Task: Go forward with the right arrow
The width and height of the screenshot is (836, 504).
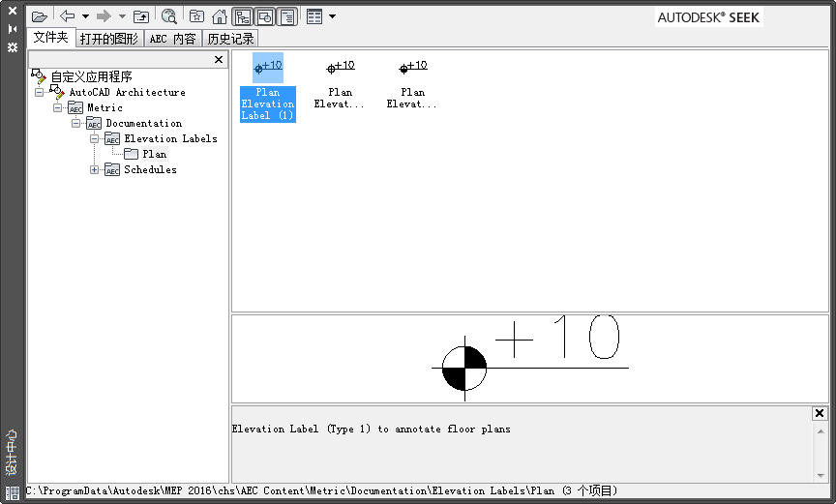Action: tap(104, 16)
